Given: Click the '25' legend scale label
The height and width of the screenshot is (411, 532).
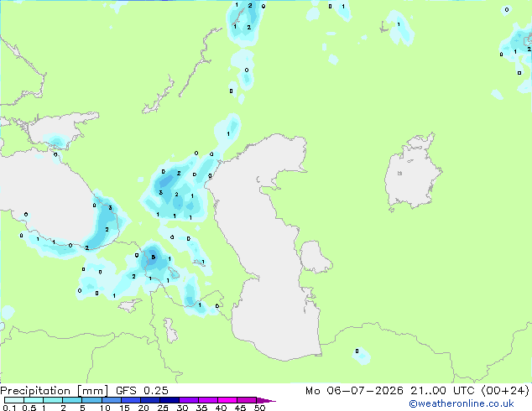Looking at the screenshot, I should click(x=163, y=408).
